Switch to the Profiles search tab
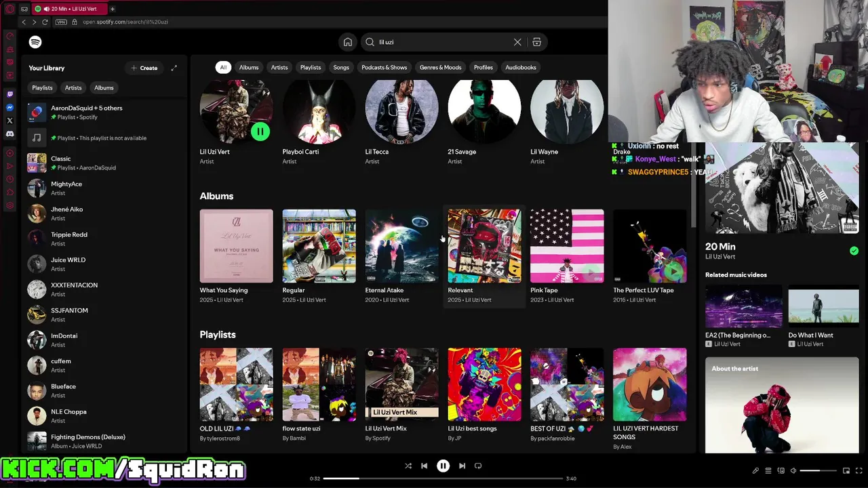The height and width of the screenshot is (488, 868). (484, 67)
